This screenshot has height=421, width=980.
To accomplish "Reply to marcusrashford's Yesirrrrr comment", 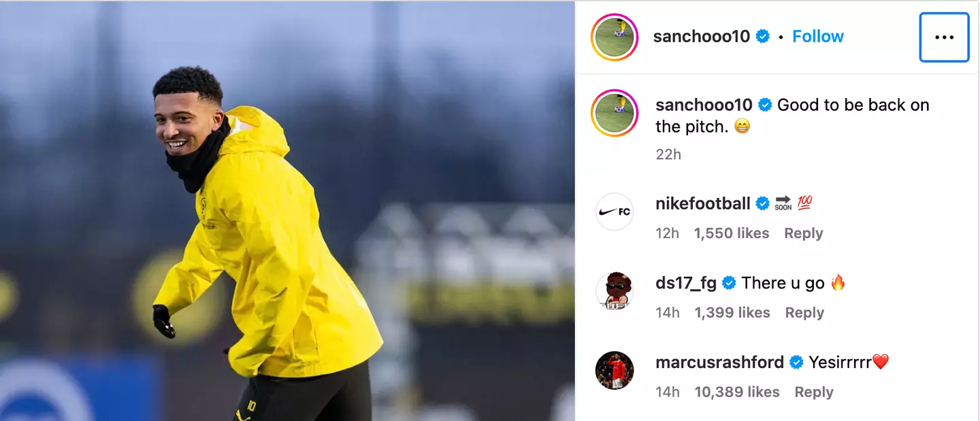I will (814, 392).
